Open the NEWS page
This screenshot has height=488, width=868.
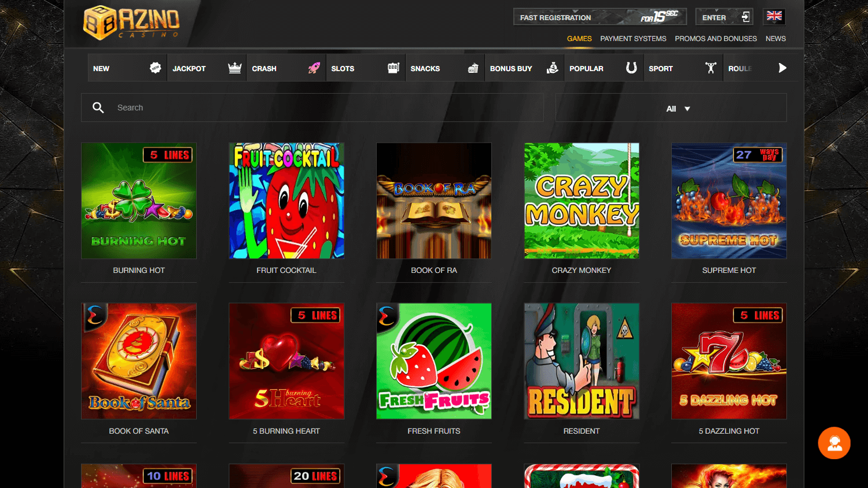click(775, 39)
